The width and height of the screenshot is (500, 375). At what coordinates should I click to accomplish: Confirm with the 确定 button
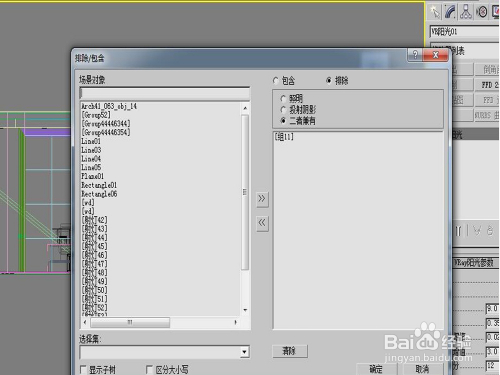pos(376,369)
